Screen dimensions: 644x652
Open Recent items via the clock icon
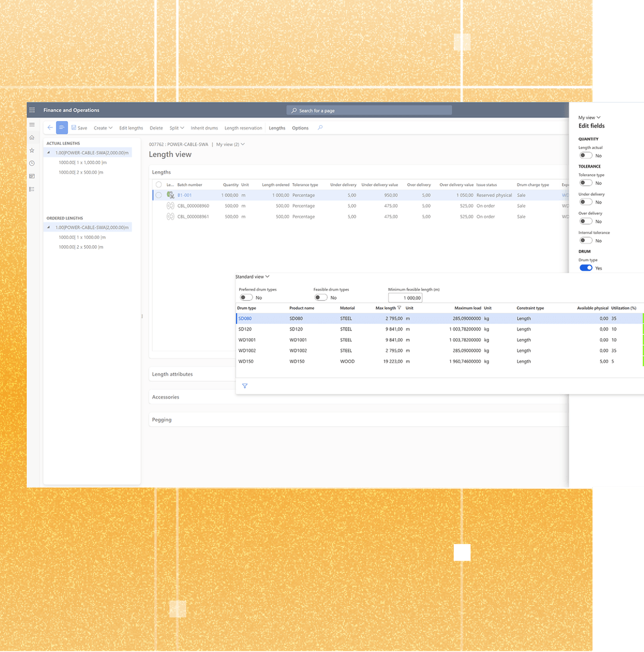click(x=32, y=163)
